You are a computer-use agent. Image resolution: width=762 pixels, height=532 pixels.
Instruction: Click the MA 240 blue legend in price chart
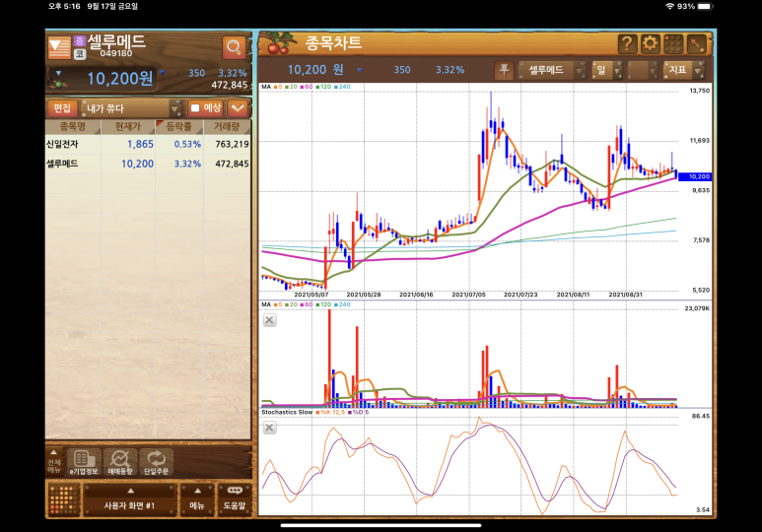point(343,87)
